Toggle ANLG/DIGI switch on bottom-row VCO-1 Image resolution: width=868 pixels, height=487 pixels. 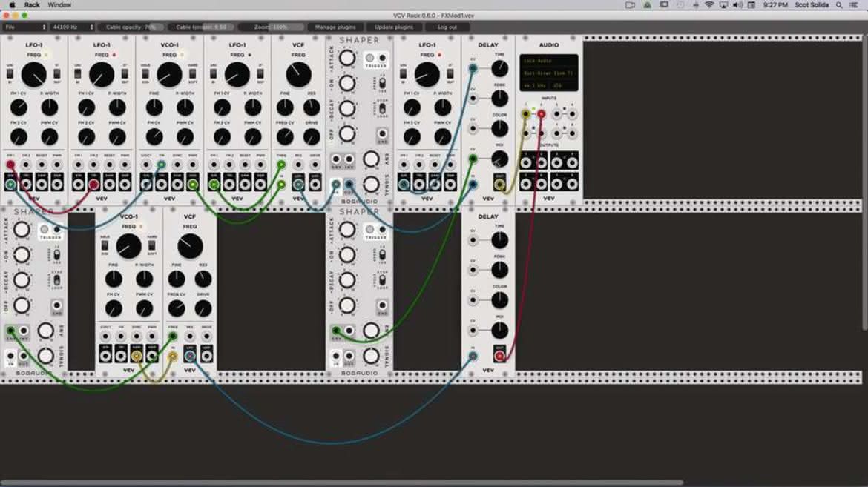(105, 245)
